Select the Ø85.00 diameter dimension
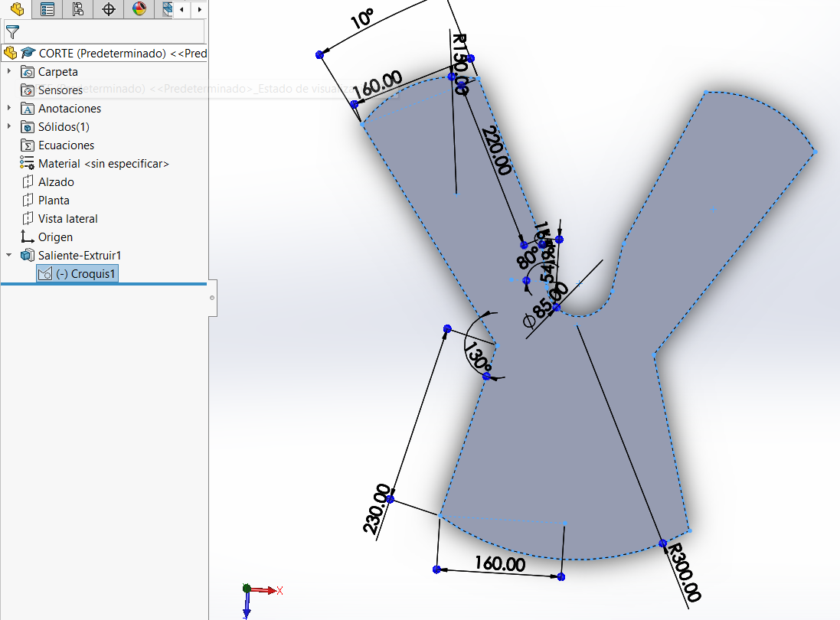 [x=545, y=305]
